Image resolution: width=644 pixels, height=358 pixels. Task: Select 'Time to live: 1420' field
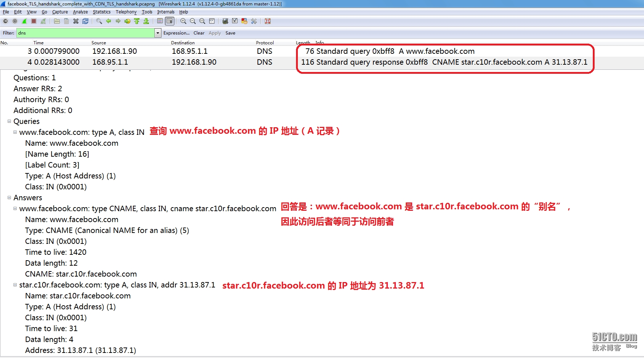pos(56,252)
